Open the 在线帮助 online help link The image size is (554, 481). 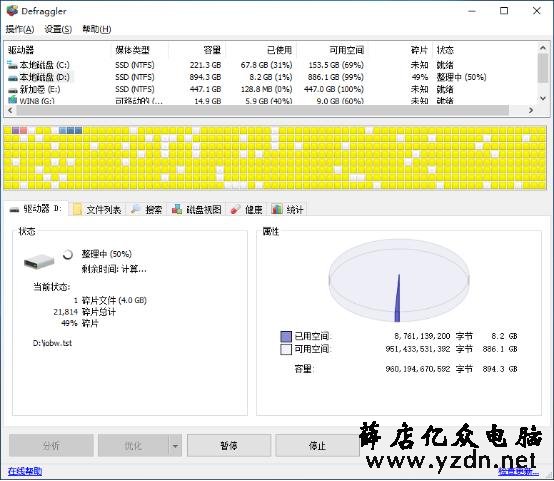[x=25, y=471]
